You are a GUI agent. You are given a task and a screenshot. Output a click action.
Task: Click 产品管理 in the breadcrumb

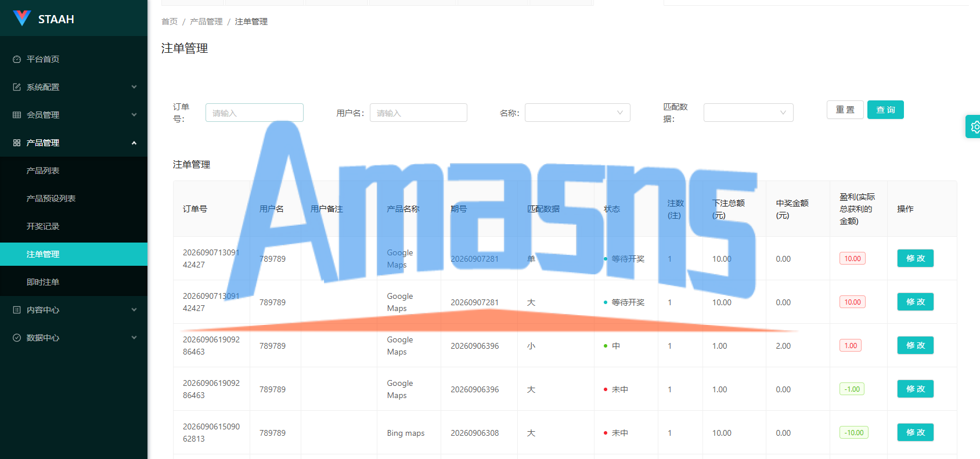tap(206, 21)
